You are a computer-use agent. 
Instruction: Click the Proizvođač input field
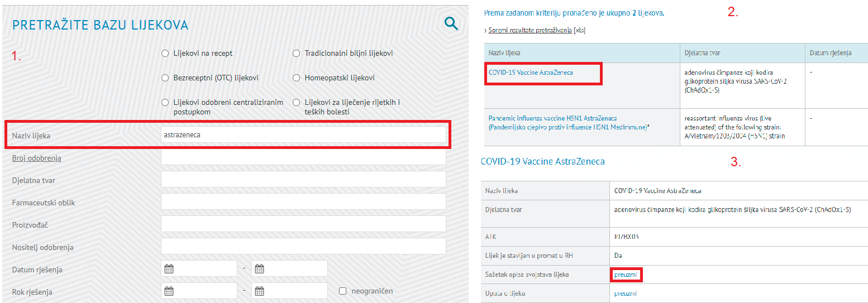click(303, 224)
